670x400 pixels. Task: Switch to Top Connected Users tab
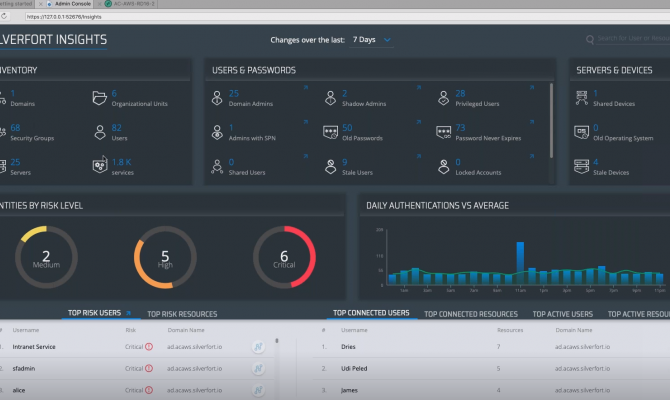(x=371, y=313)
